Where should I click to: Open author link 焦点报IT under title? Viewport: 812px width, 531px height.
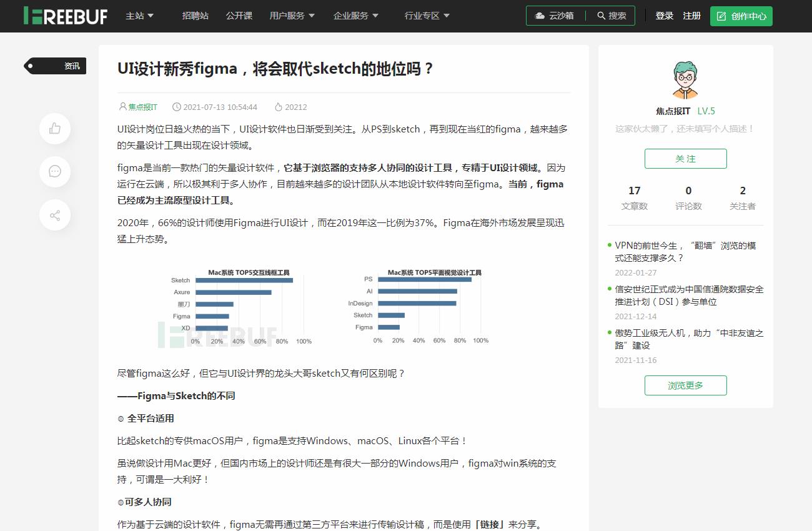pos(143,107)
